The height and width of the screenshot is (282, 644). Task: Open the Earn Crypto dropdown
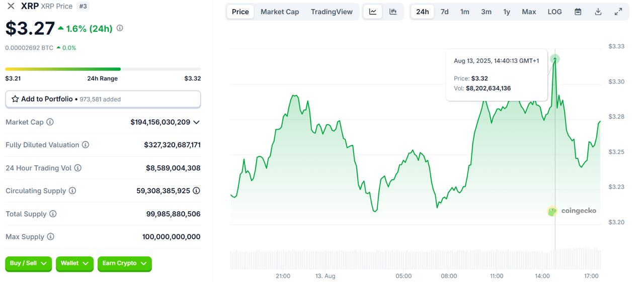click(x=124, y=263)
